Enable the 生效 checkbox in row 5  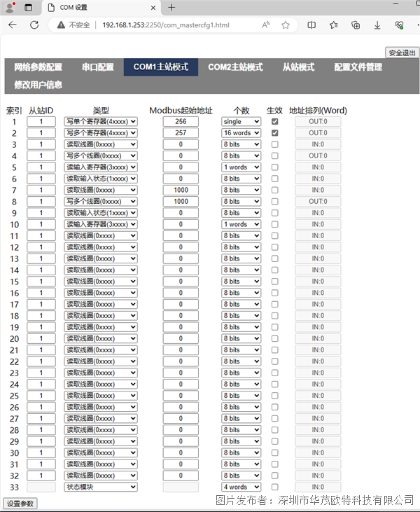(275, 167)
